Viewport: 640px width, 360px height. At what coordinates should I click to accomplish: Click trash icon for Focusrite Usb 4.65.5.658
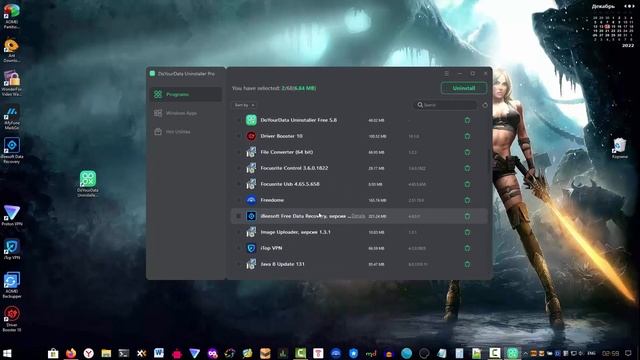click(467, 184)
